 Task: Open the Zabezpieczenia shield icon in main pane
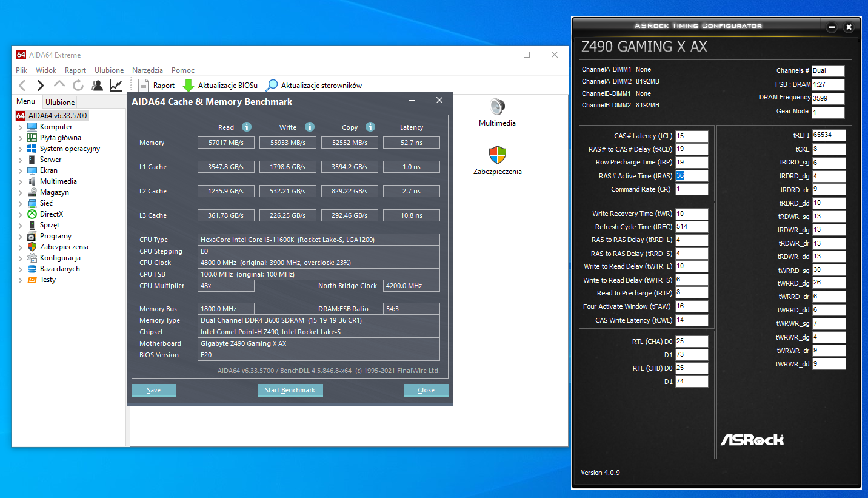pos(497,155)
